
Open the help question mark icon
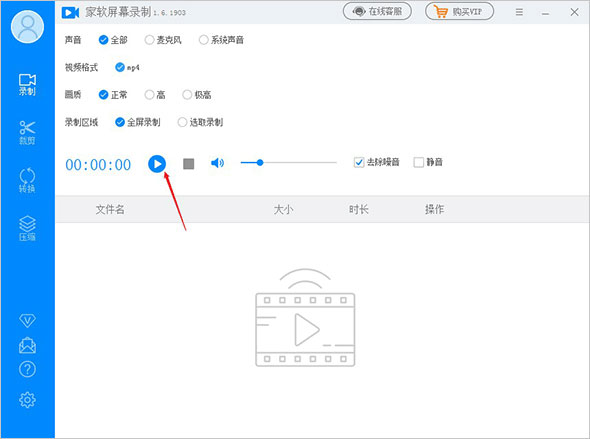click(27, 369)
